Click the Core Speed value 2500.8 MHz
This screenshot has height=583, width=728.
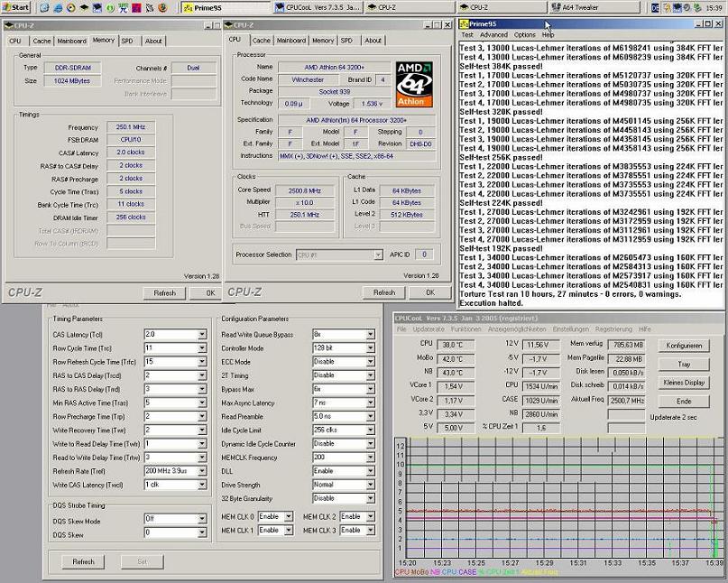305,190
